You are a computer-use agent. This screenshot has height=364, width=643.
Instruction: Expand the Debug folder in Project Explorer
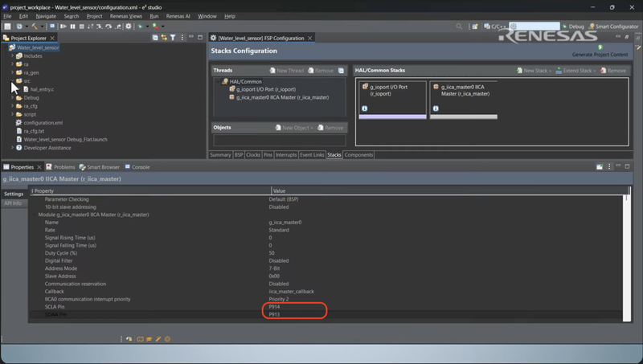pyautogui.click(x=12, y=97)
